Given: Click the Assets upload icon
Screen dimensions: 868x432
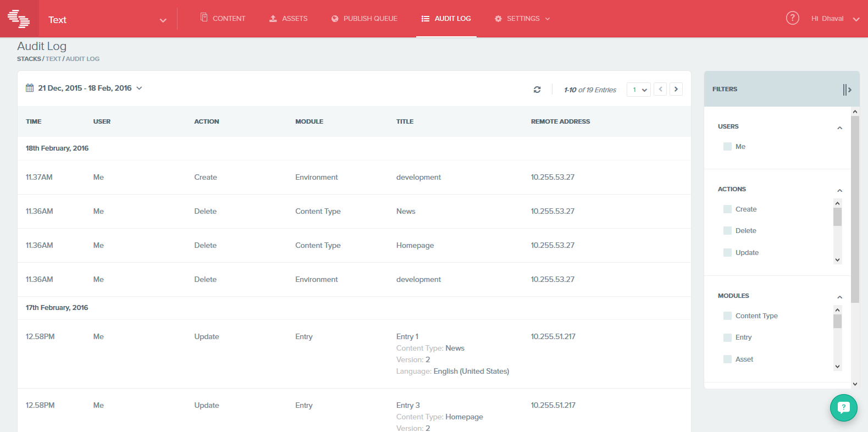Looking at the screenshot, I should 273,19.
